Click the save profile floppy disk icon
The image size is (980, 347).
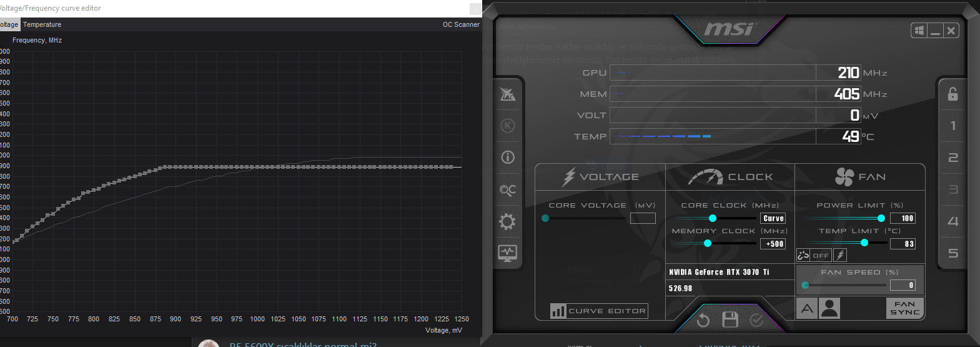(x=730, y=320)
